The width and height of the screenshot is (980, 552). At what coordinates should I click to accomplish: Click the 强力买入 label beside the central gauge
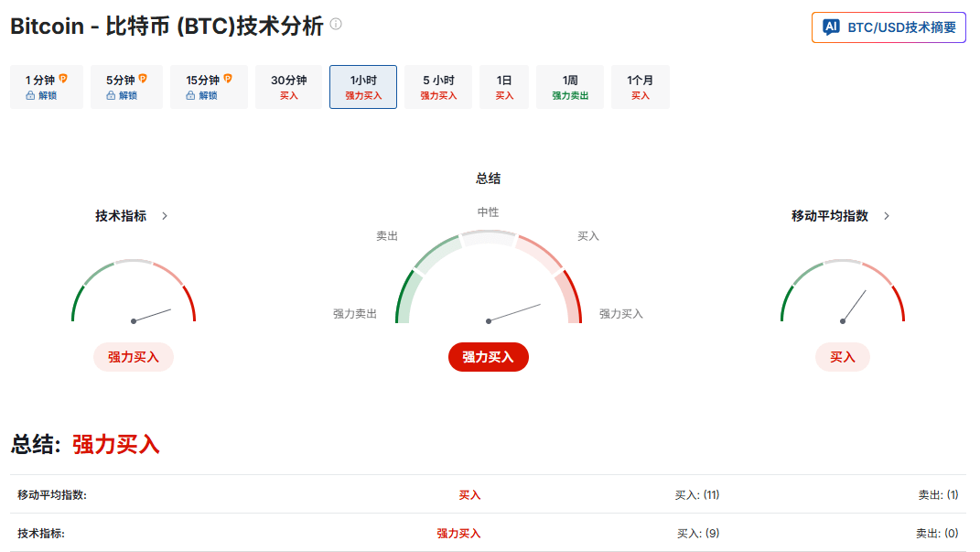(x=621, y=314)
